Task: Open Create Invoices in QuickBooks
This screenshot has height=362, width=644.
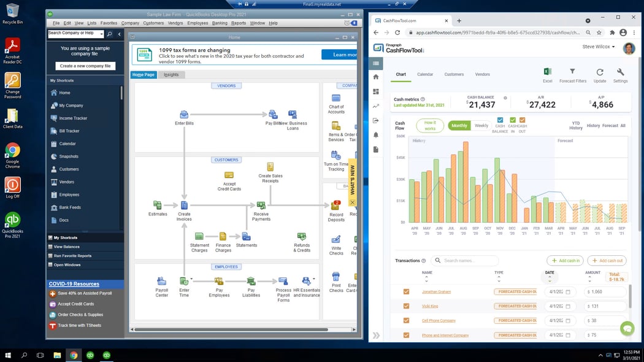Action: [x=184, y=205]
